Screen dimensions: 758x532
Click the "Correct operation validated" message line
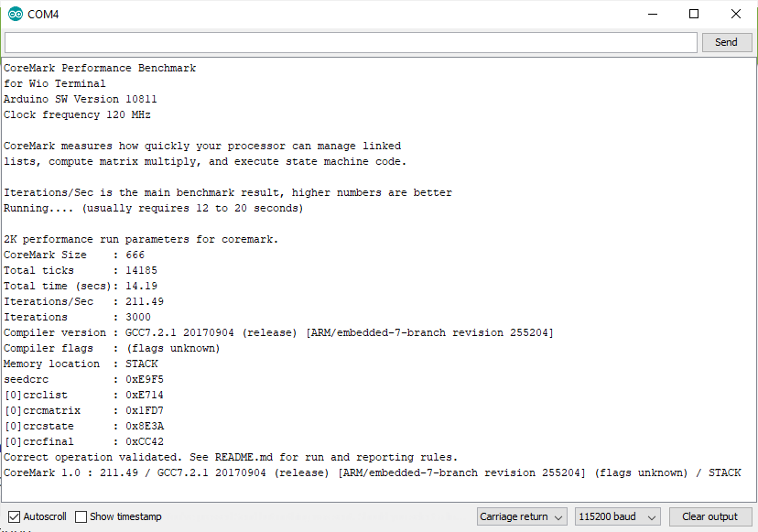click(230, 457)
